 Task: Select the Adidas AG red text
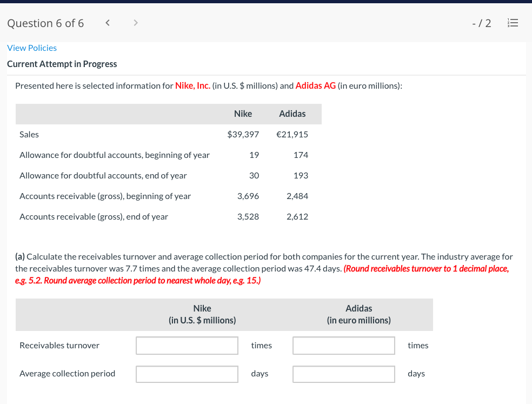(316, 85)
